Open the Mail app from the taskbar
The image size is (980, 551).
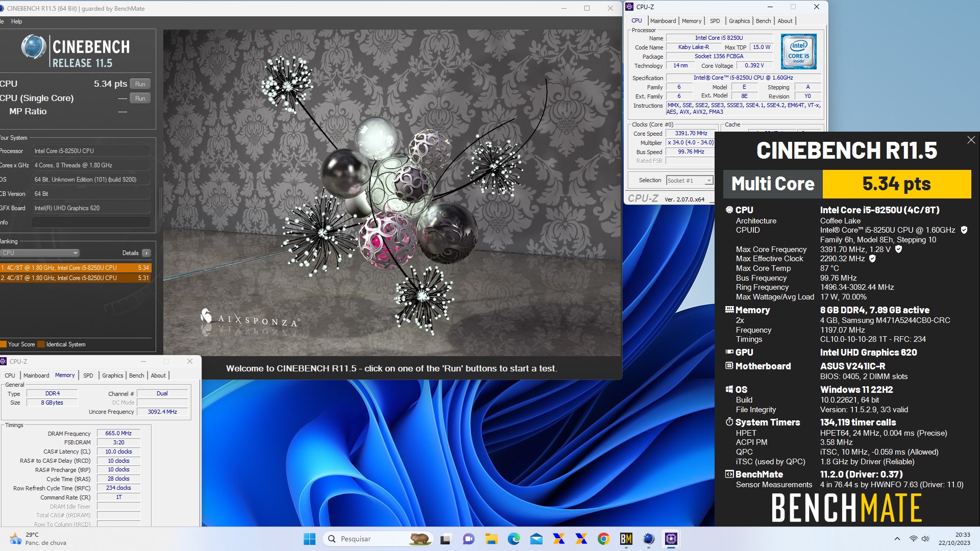tap(536, 539)
